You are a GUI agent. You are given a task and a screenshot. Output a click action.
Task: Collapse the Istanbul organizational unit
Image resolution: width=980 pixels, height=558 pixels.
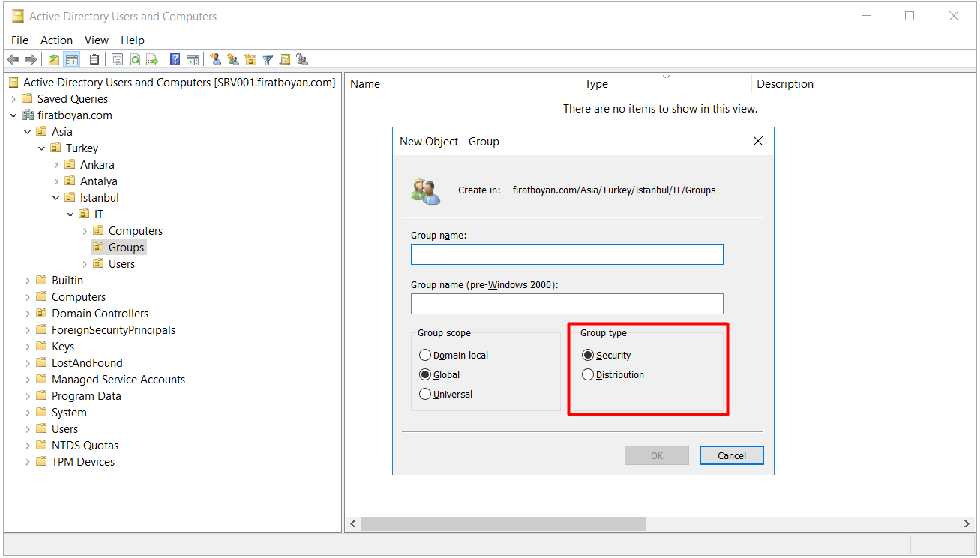point(56,198)
